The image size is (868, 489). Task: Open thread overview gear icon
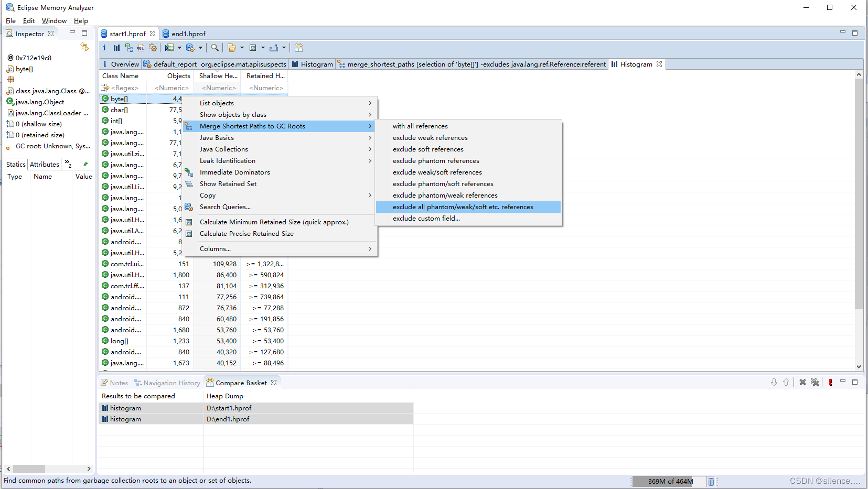pyautogui.click(x=153, y=48)
